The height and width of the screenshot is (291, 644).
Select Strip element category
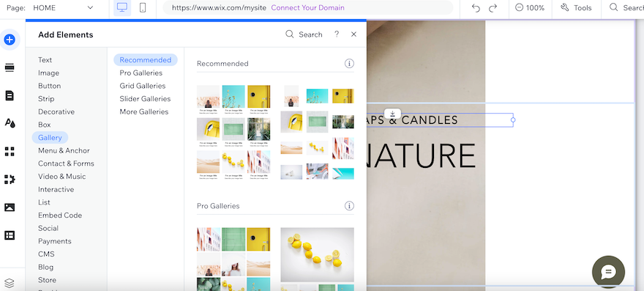[x=46, y=99]
